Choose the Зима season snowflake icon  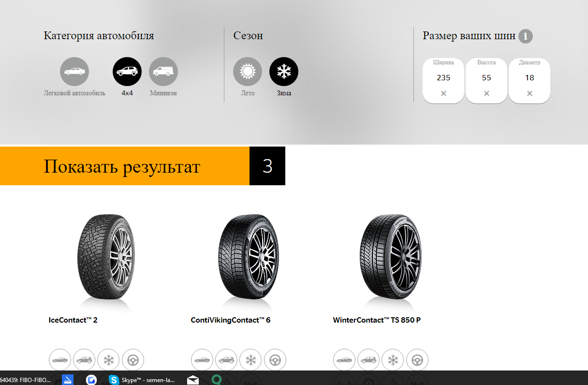tap(284, 72)
